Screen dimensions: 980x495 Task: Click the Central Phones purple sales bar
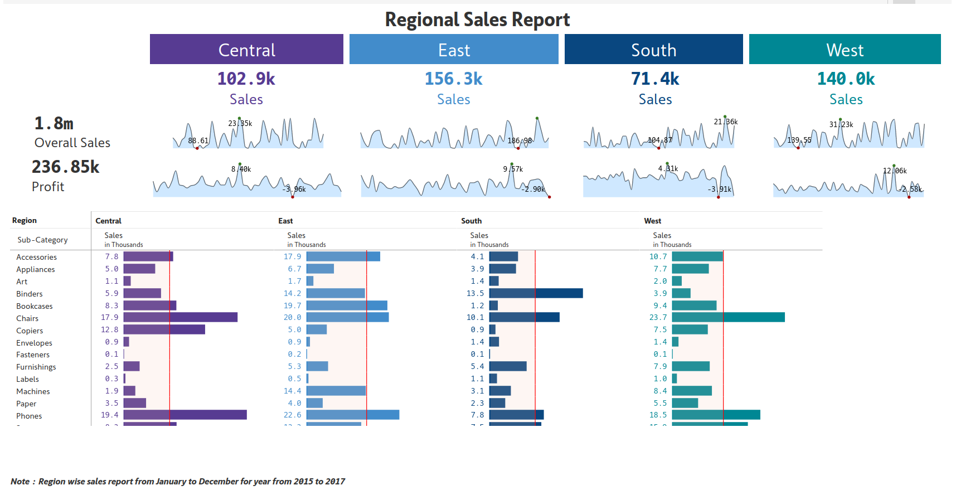pos(185,415)
